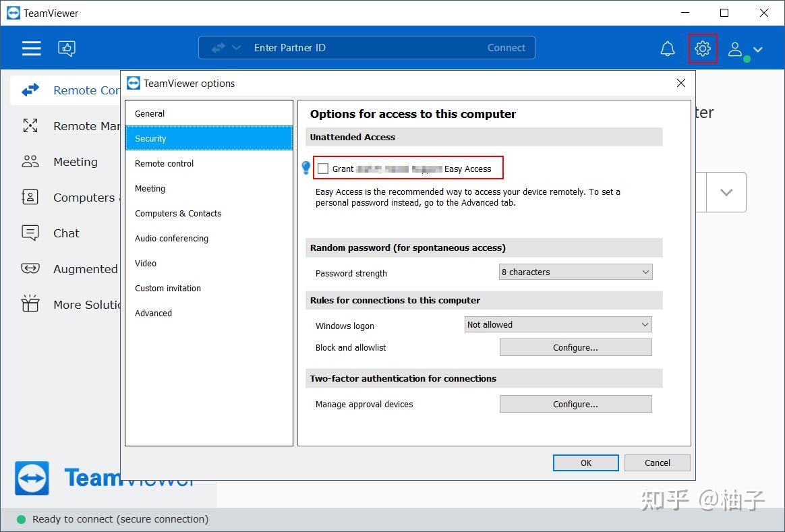The width and height of the screenshot is (785, 532).
Task: Select Remote Control sidebar item
Action: tap(65, 90)
